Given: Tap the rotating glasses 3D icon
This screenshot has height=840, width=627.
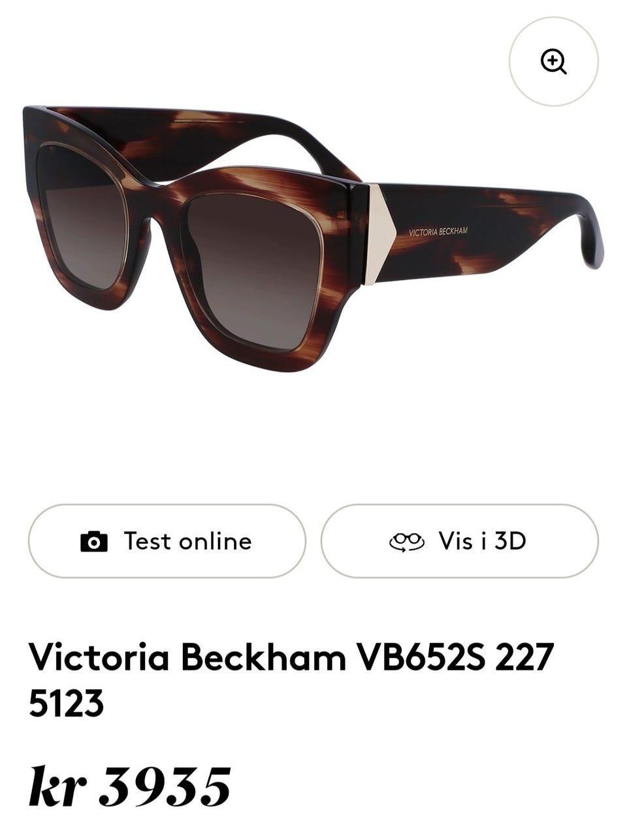Looking at the screenshot, I should (407, 541).
